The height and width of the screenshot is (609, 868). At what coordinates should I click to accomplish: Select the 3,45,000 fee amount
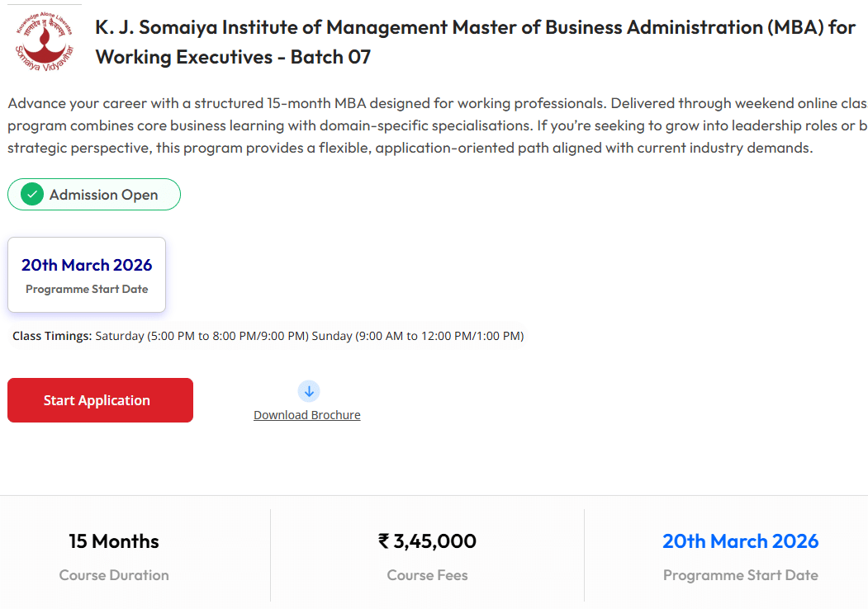(x=435, y=541)
